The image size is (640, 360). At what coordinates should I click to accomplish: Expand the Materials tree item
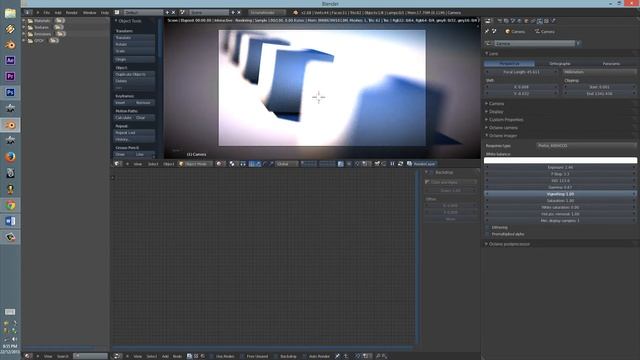[24, 20]
